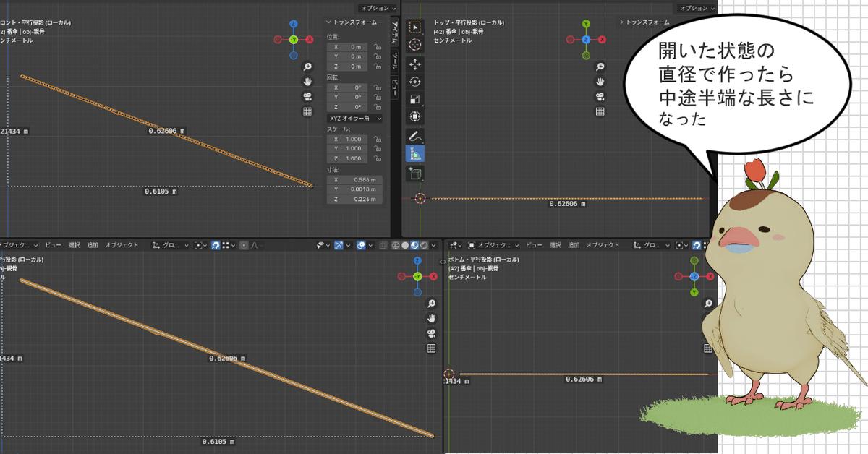Toggle lock for Location Y

(377, 56)
